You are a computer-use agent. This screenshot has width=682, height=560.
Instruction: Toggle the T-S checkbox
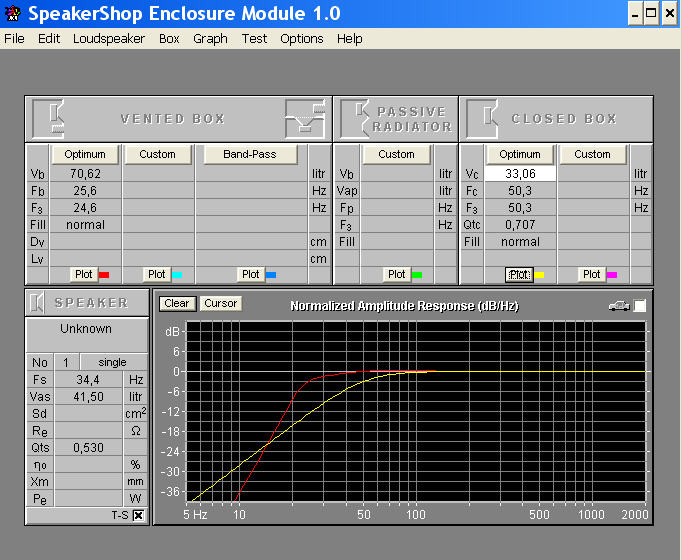pos(138,516)
